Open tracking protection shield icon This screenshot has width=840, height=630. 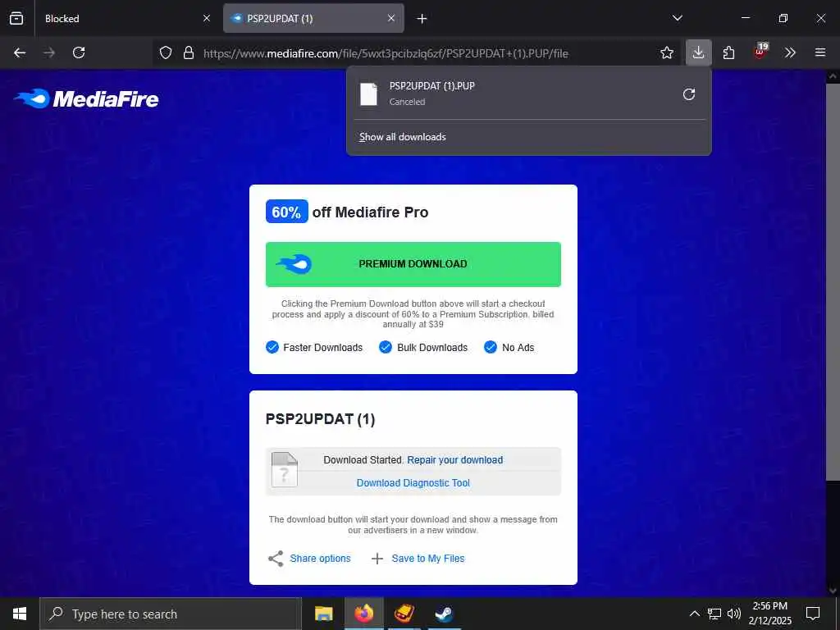[x=166, y=52]
